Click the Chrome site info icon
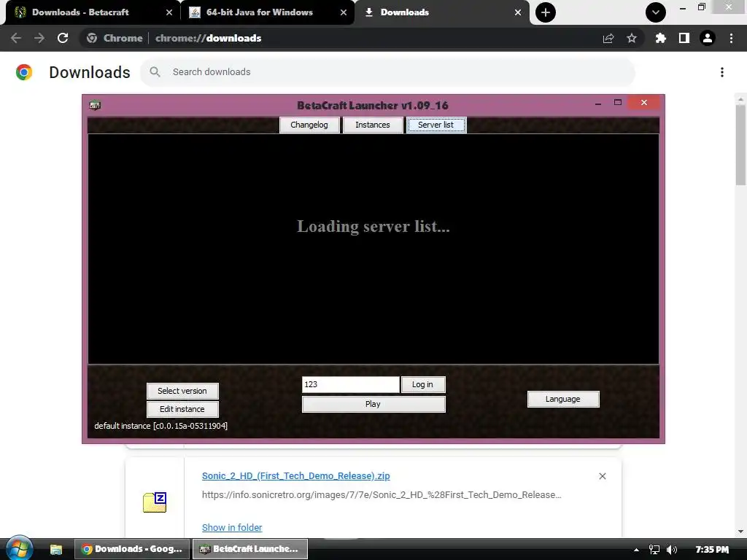Image resolution: width=747 pixels, height=560 pixels. [x=92, y=38]
